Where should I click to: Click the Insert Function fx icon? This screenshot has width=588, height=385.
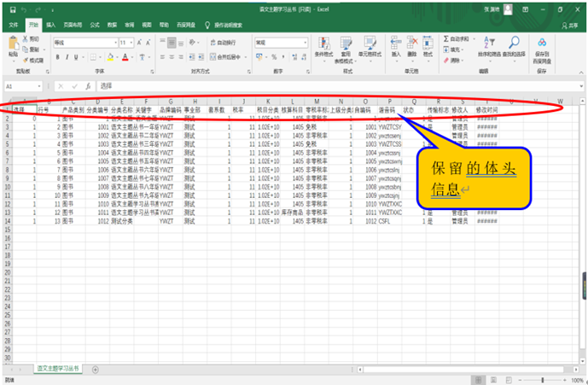pyautogui.click(x=86, y=86)
